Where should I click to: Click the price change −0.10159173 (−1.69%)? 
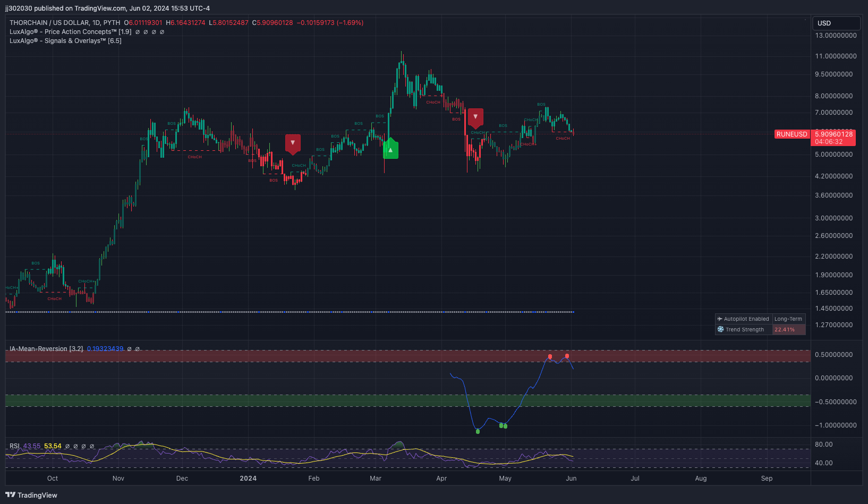coord(330,23)
